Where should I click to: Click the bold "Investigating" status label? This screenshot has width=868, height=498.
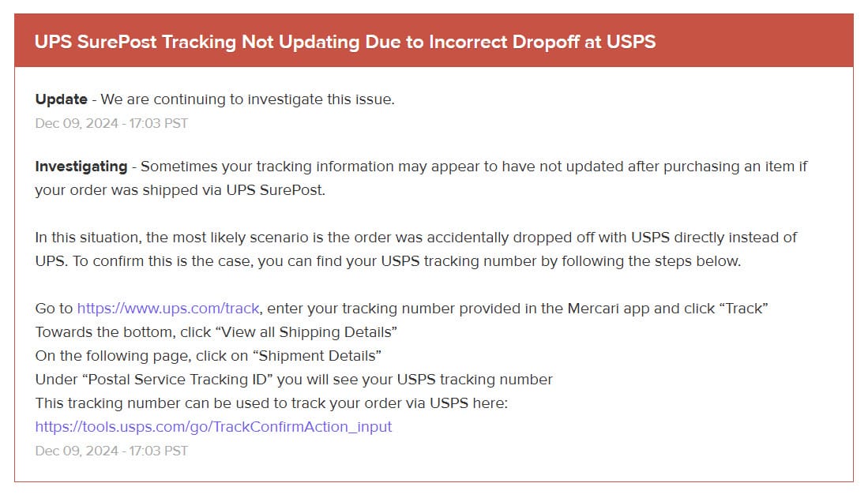click(81, 167)
